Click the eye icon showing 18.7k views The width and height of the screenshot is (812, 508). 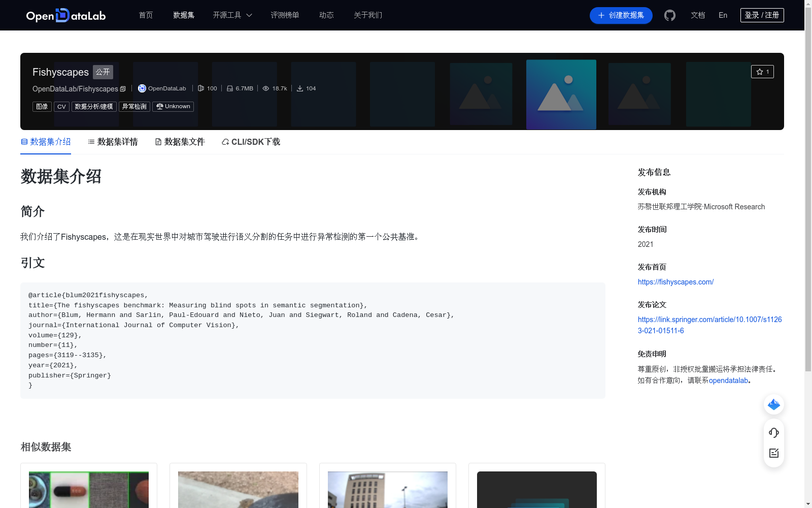click(x=265, y=88)
